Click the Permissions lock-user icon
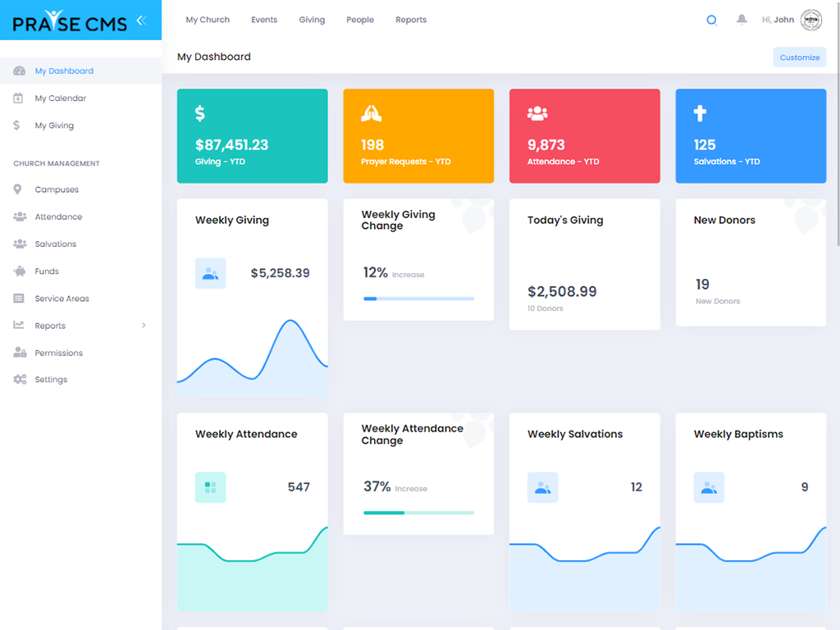Viewport: 840px width, 630px height. pyautogui.click(x=20, y=352)
